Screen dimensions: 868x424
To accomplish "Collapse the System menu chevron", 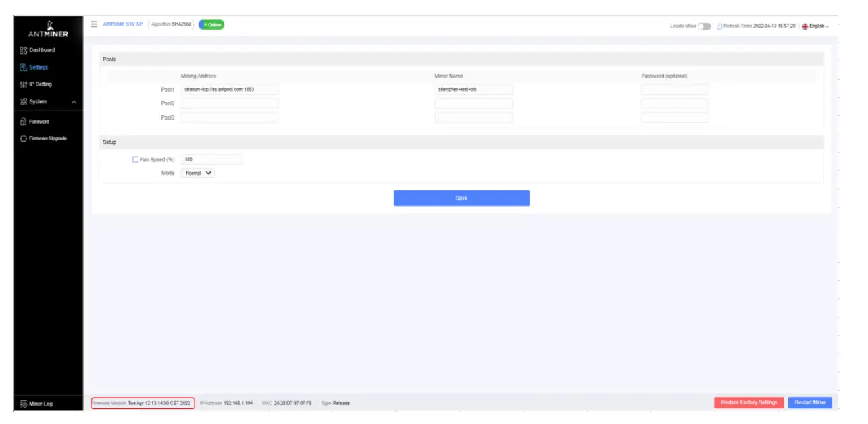I will 74,102.
